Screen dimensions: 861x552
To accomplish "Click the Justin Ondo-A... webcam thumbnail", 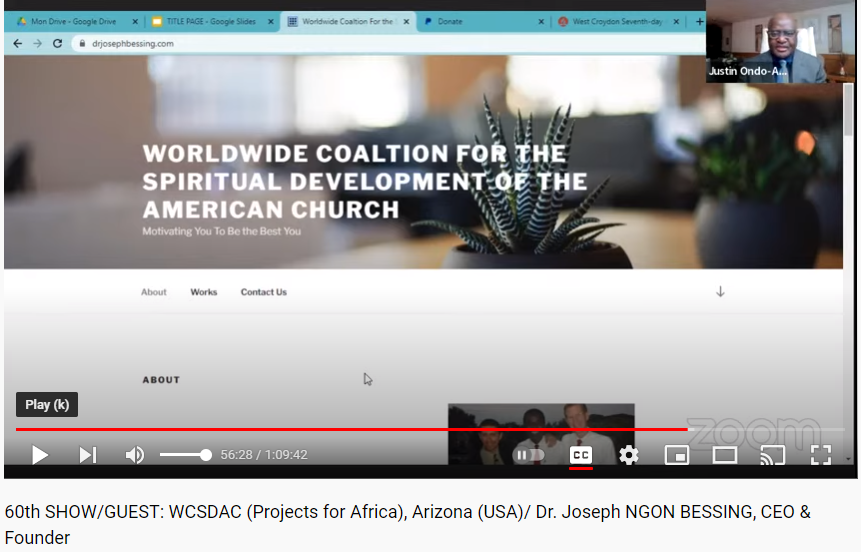I will 780,41.
